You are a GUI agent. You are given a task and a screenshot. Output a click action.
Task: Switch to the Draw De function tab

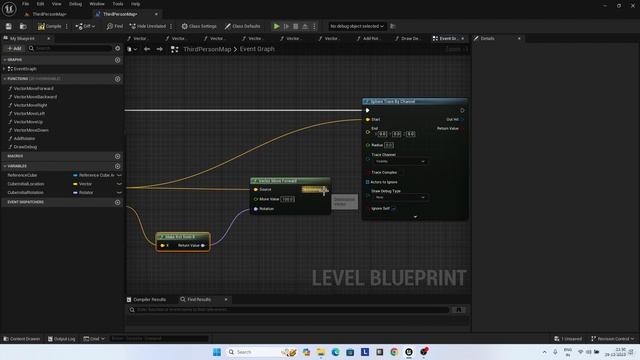tap(409, 38)
